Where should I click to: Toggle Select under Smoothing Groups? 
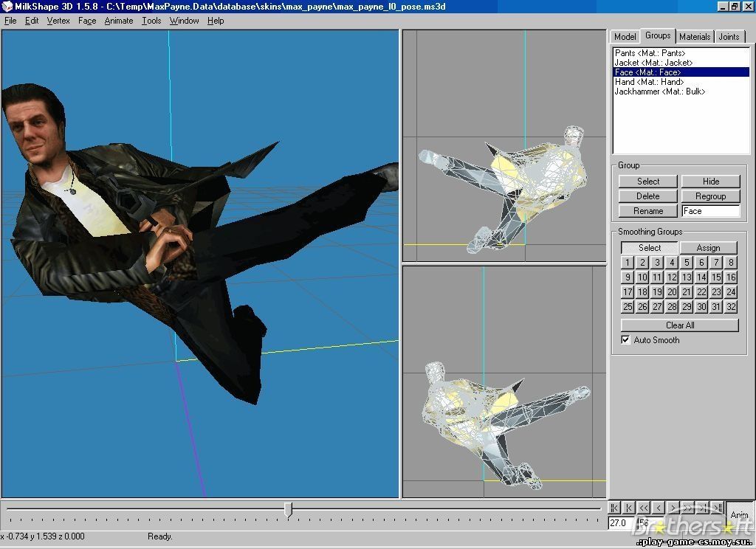click(x=649, y=248)
